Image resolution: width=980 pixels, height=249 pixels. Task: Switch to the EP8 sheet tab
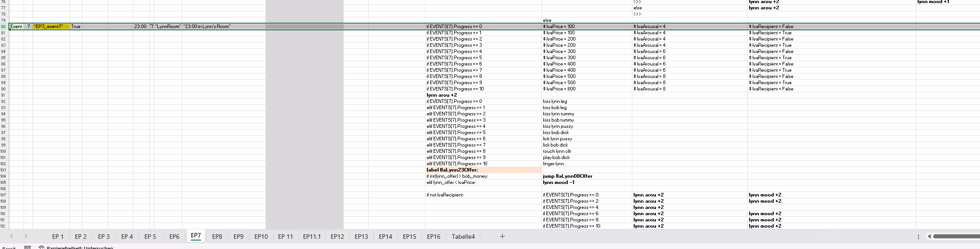click(217, 237)
